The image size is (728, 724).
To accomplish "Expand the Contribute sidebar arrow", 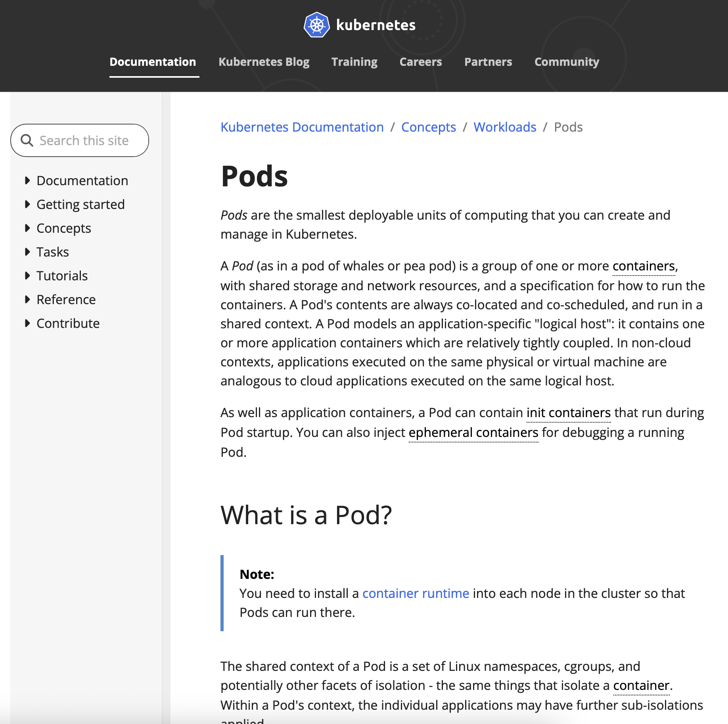I will (27, 324).
